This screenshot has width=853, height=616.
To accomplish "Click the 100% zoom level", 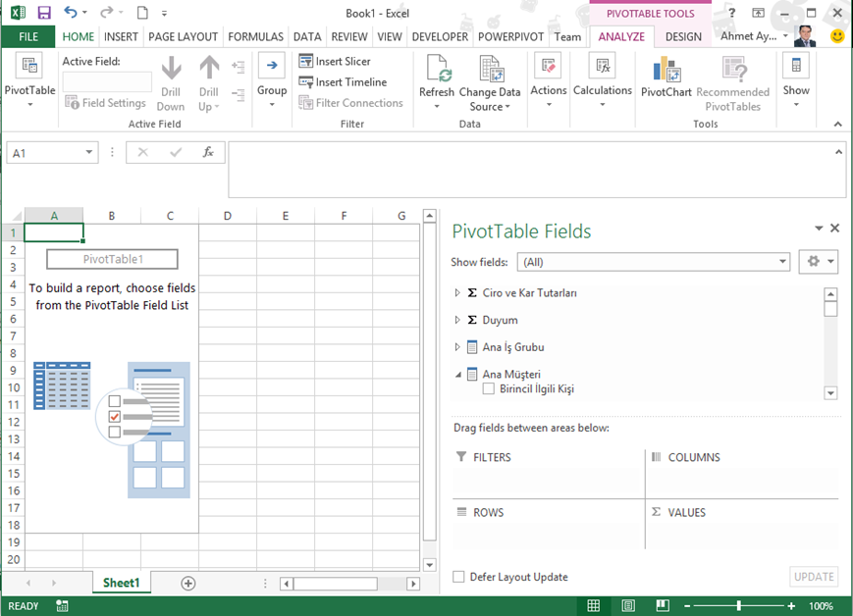I will (821, 605).
